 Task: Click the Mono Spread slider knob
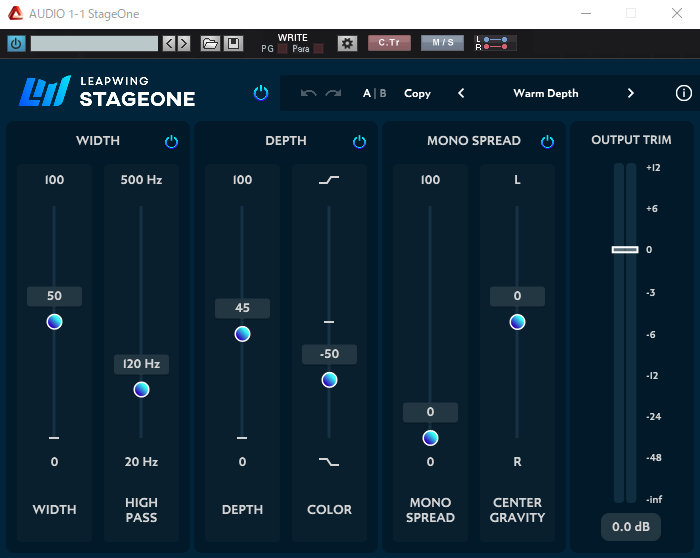430,438
